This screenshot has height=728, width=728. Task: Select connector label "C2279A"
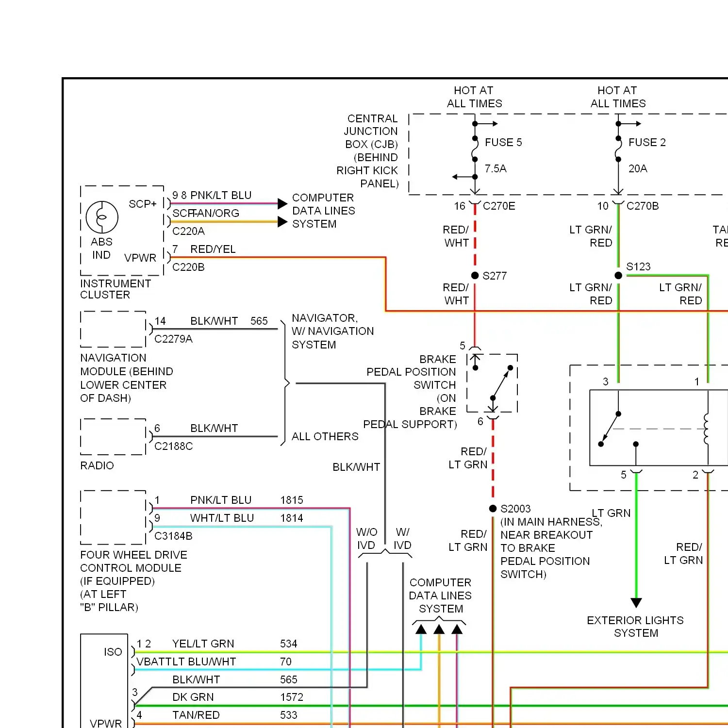173,339
